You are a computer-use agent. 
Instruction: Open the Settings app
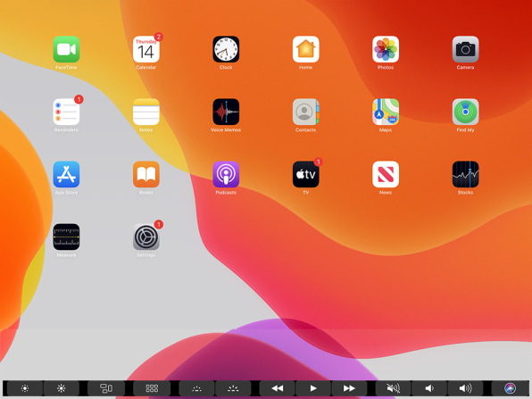[x=146, y=237]
